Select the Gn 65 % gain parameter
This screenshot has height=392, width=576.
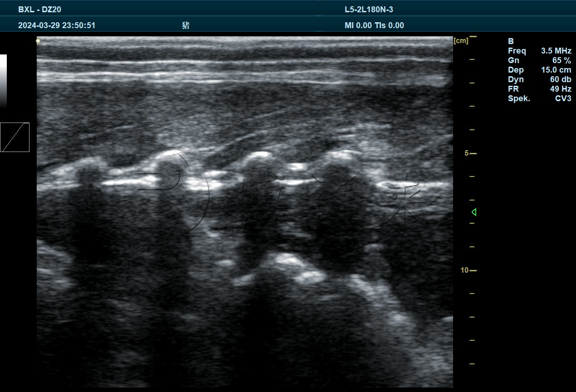539,60
